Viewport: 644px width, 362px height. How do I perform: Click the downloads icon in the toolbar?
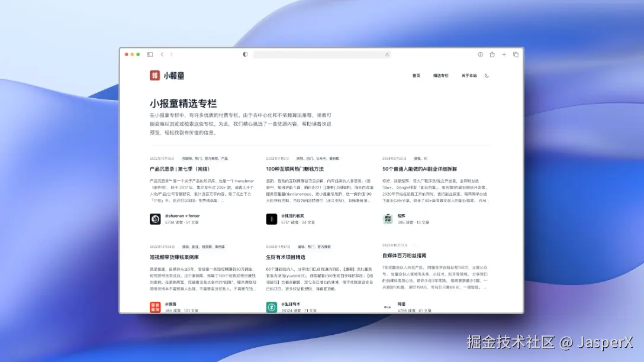click(x=479, y=54)
